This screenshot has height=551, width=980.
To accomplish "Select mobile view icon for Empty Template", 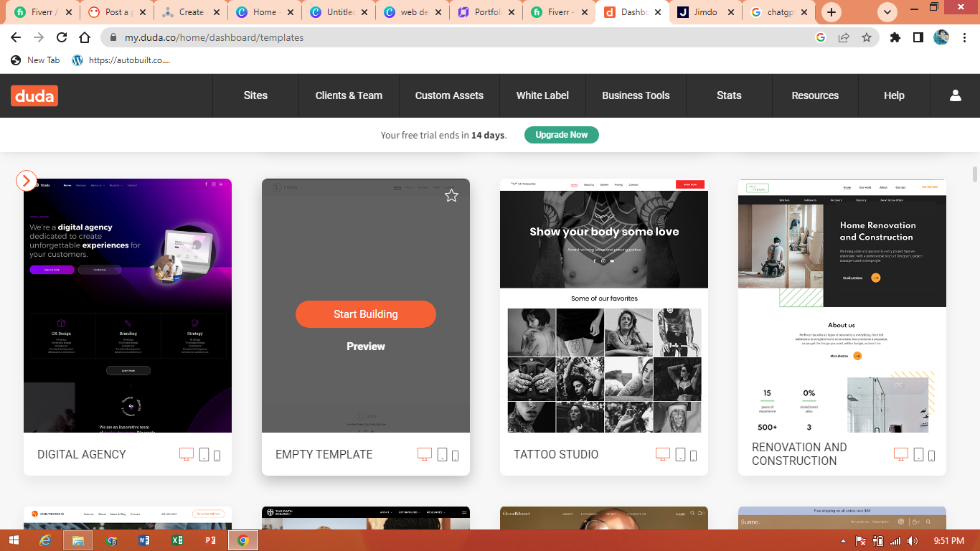I will (x=455, y=456).
